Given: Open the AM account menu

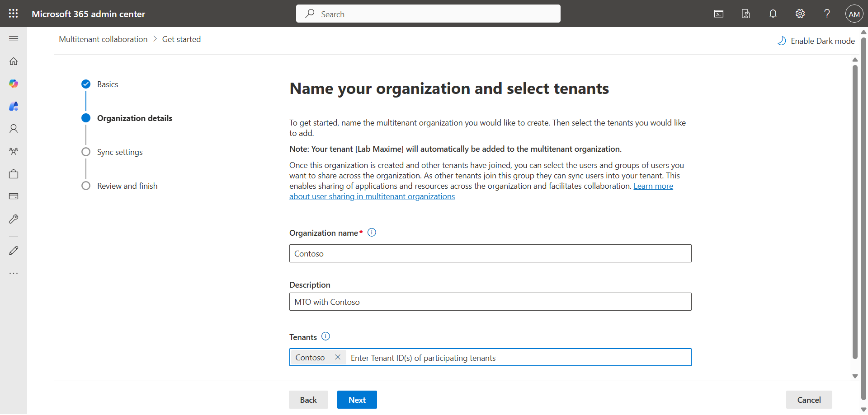Looking at the screenshot, I should (x=854, y=14).
